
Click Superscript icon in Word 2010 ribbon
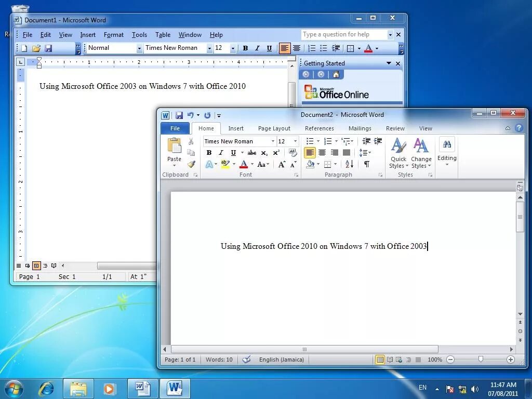click(276, 153)
